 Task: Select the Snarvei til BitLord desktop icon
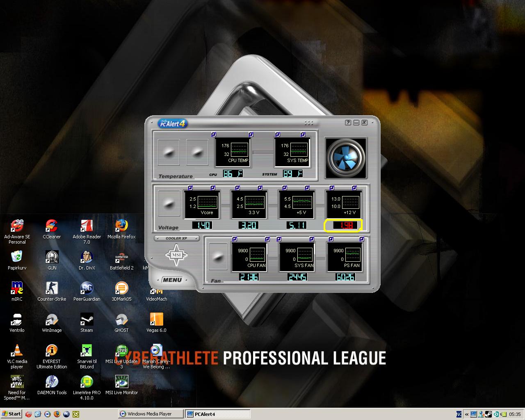tap(87, 356)
